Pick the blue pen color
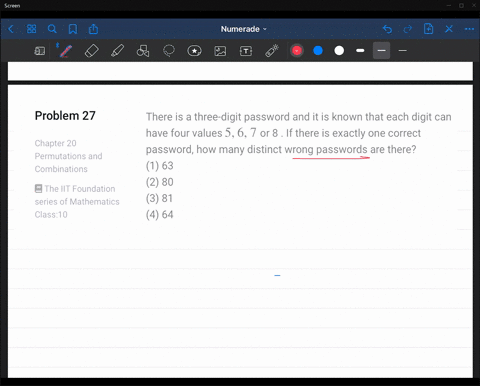The width and height of the screenshot is (480, 386). (318, 51)
